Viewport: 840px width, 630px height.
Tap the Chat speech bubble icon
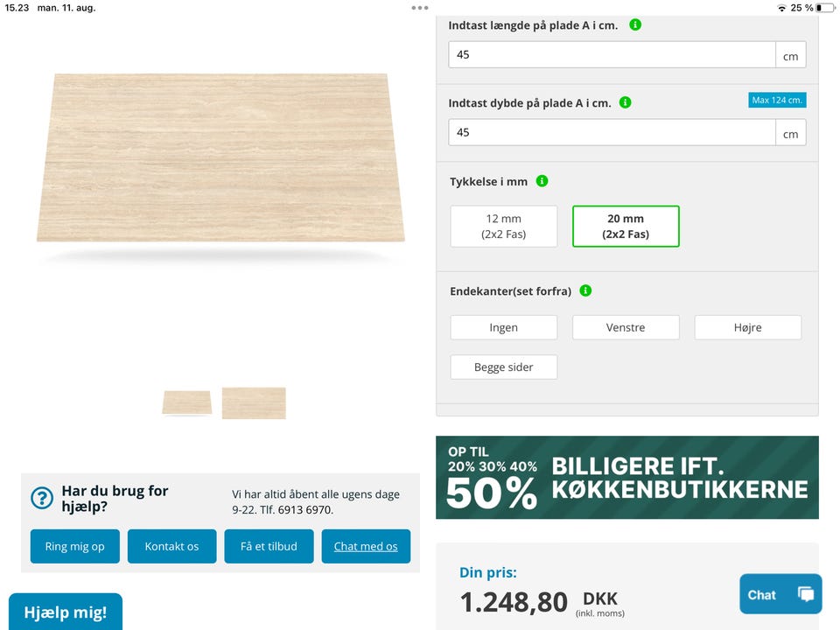pos(805,594)
